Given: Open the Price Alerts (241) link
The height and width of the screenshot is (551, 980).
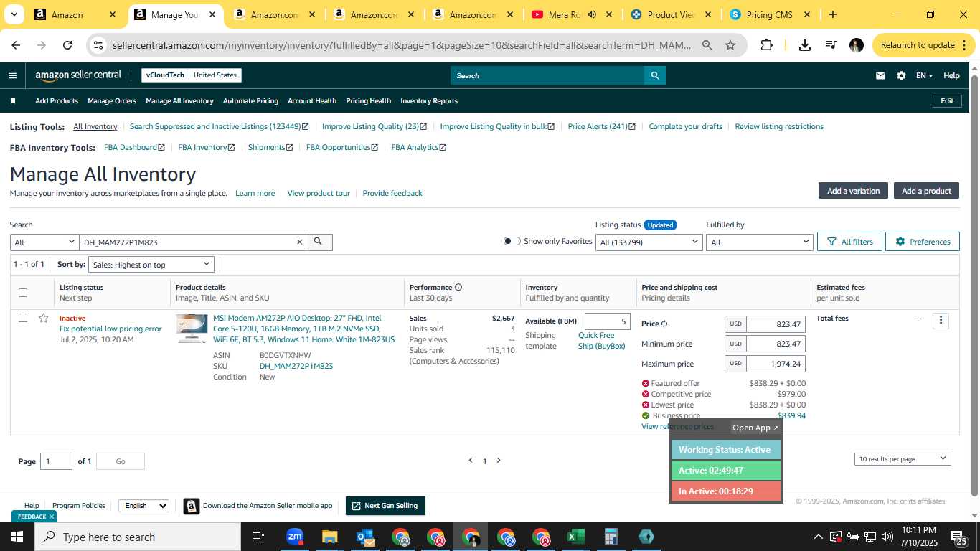Looking at the screenshot, I should [x=601, y=126].
